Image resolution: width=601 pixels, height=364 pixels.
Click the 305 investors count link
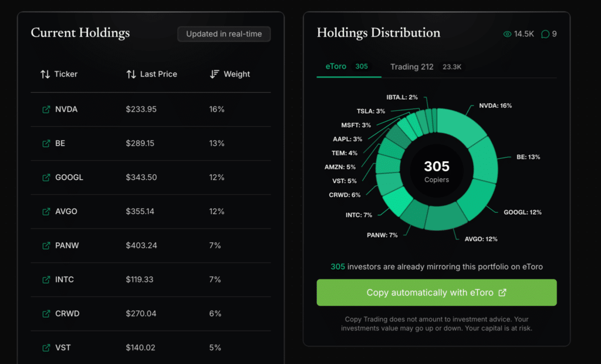point(337,267)
